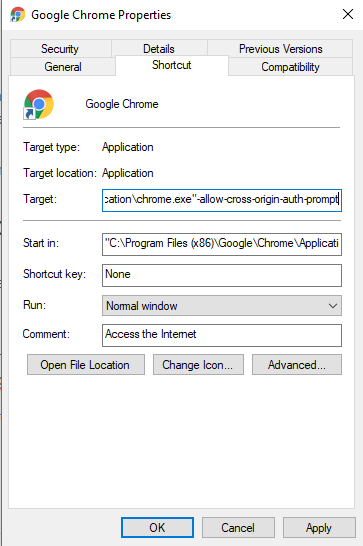
Task: Click into the Start in field
Action: [x=222, y=244]
